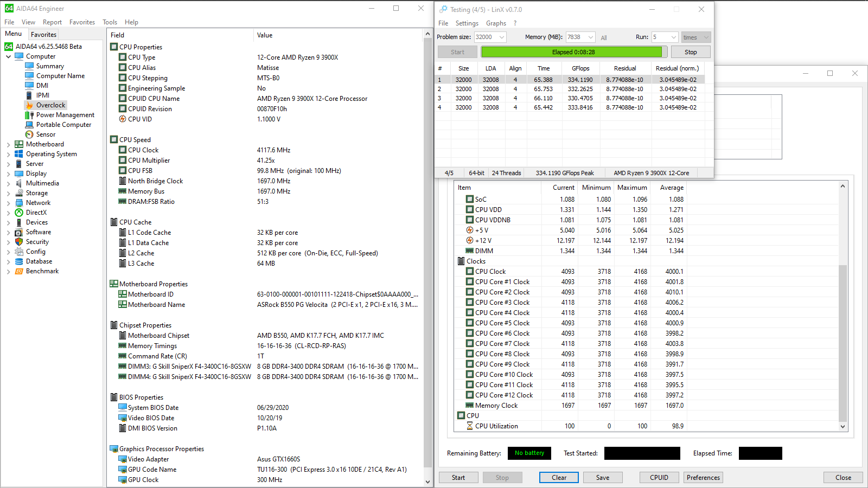Image resolution: width=868 pixels, height=488 pixels.
Task: Click the DMI icon in the sidebar tree
Action: [x=29, y=86]
